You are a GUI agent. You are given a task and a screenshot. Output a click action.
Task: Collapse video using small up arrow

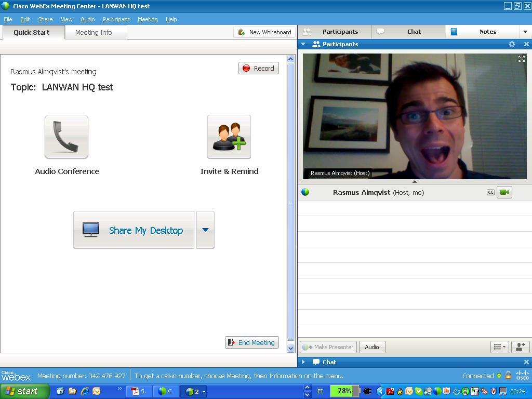[415, 181]
